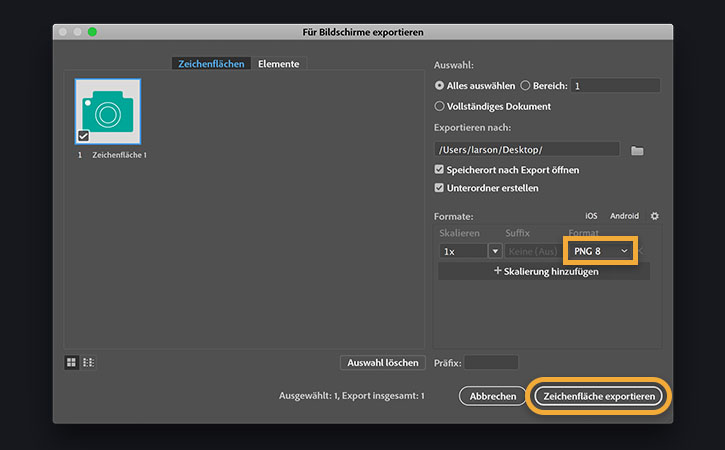Click the plus icon in Skalierung hinzufügen
This screenshot has width=725, height=450.
(498, 271)
